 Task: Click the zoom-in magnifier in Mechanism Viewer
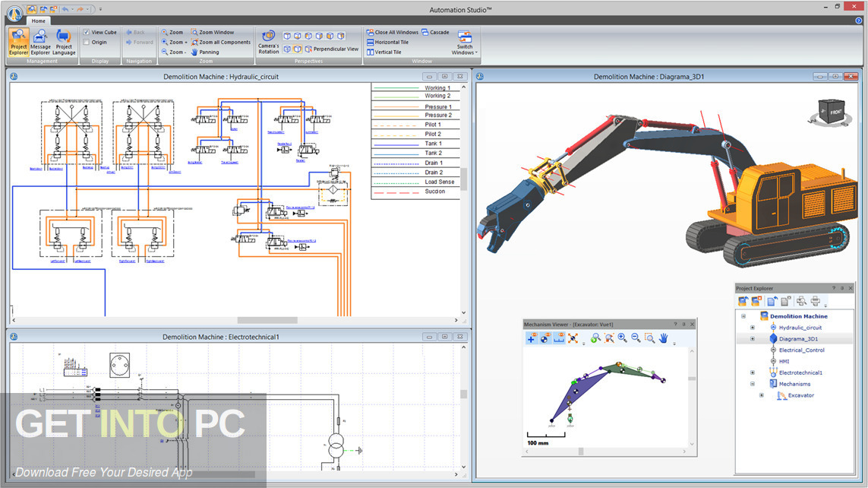coord(622,338)
